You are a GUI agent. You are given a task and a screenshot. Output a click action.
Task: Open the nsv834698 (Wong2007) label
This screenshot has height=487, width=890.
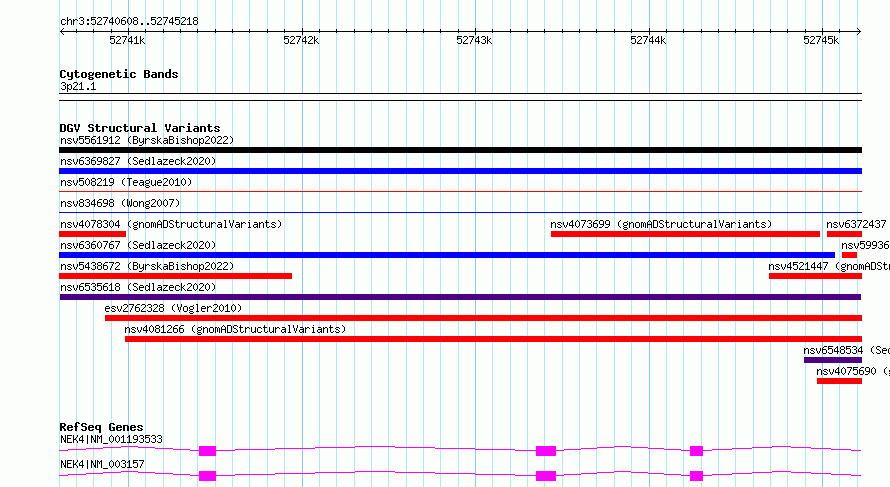pyautogui.click(x=120, y=203)
